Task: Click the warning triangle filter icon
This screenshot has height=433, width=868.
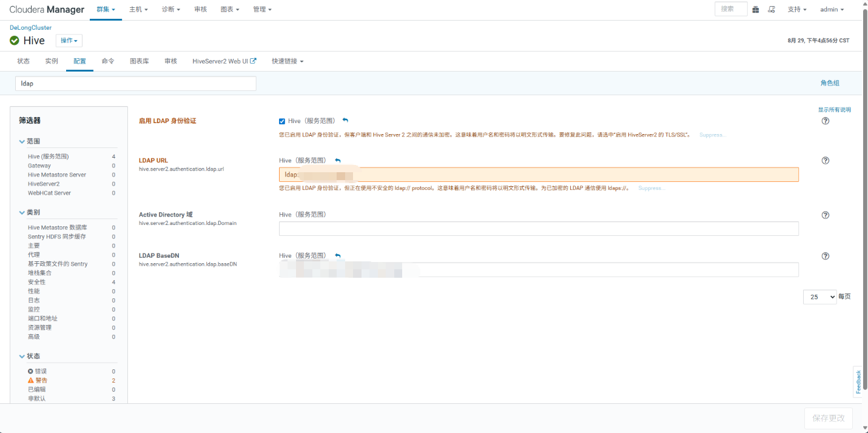Action: click(x=31, y=380)
